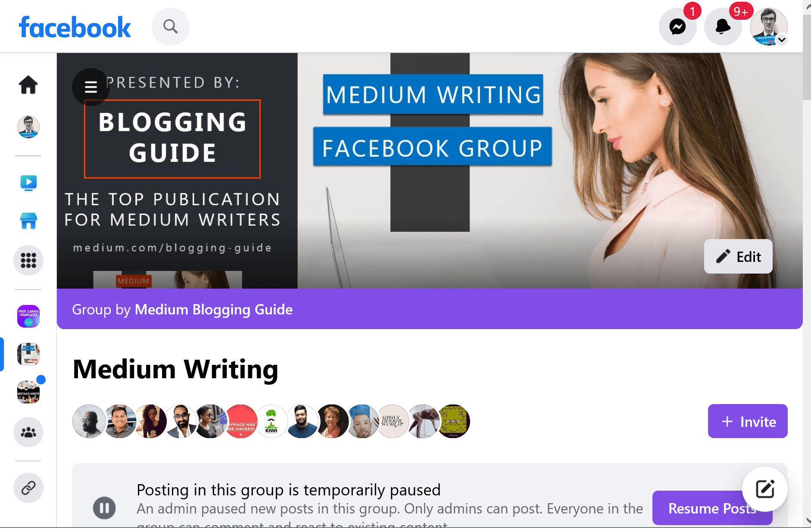The image size is (811, 532).
Task: Click the link chain icon in sidebar
Action: [28, 488]
